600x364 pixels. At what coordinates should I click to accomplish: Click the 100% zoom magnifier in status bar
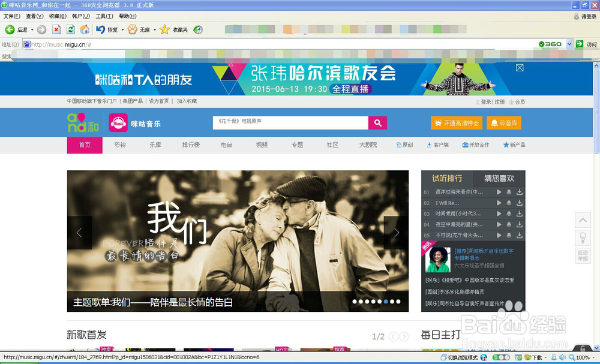[572, 357]
